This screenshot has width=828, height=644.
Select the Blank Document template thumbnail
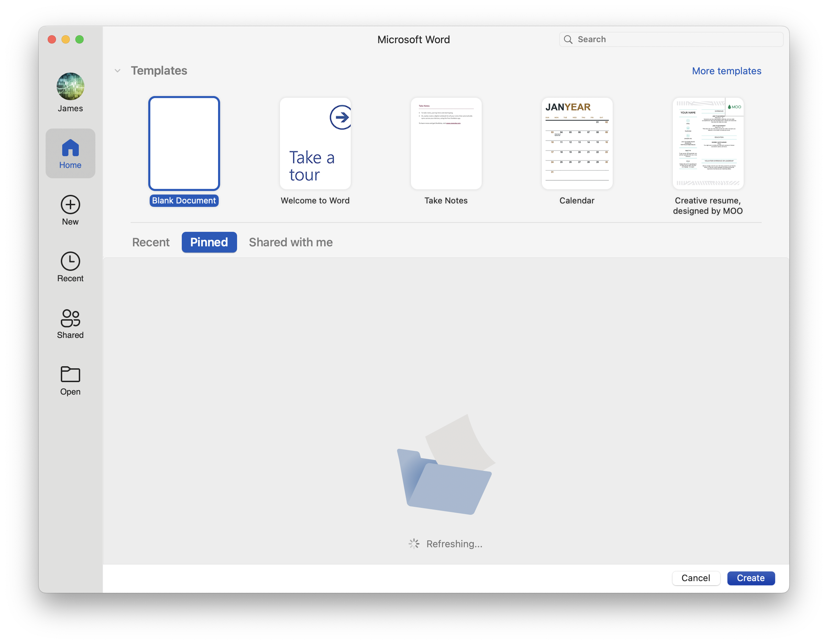[184, 143]
